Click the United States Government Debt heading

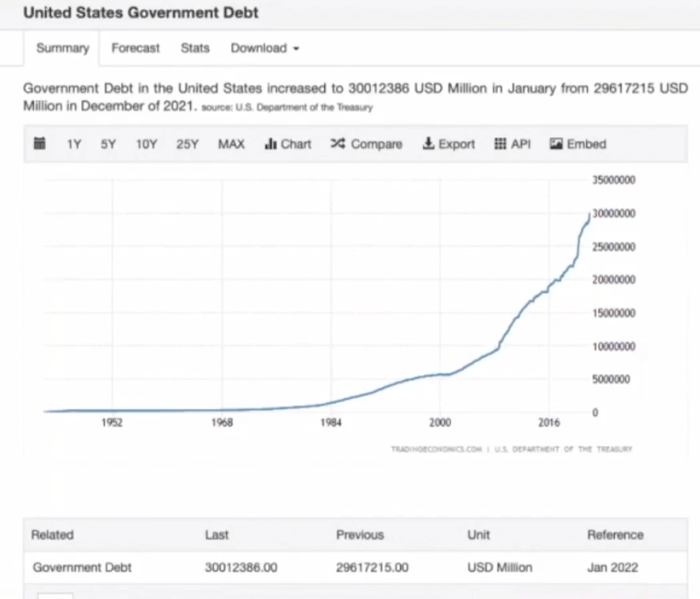click(140, 13)
